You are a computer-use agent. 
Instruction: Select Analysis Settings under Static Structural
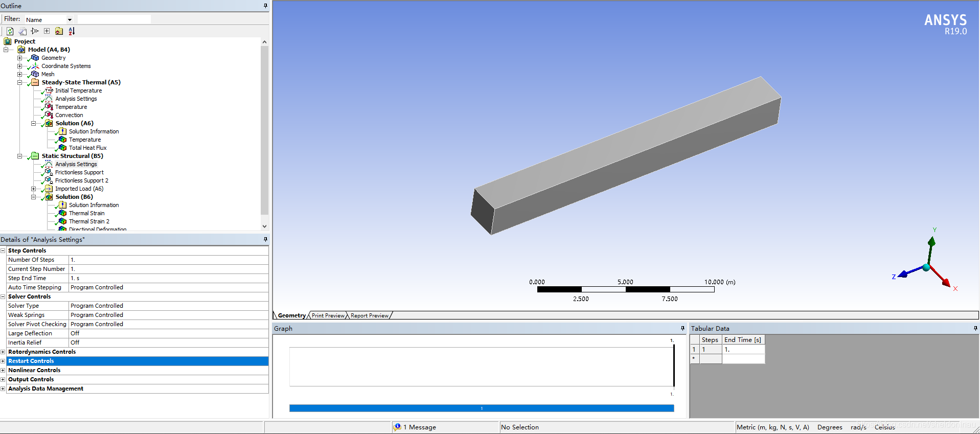[76, 164]
